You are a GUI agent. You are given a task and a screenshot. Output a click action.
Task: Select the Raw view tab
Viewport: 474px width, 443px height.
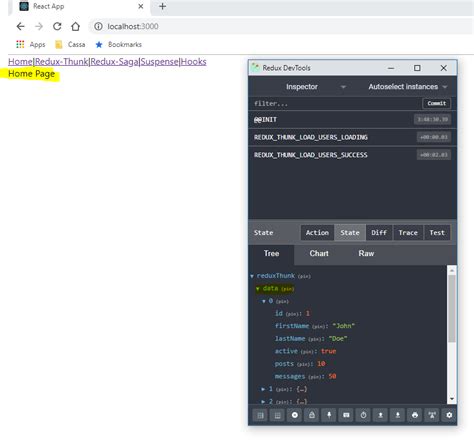(366, 254)
